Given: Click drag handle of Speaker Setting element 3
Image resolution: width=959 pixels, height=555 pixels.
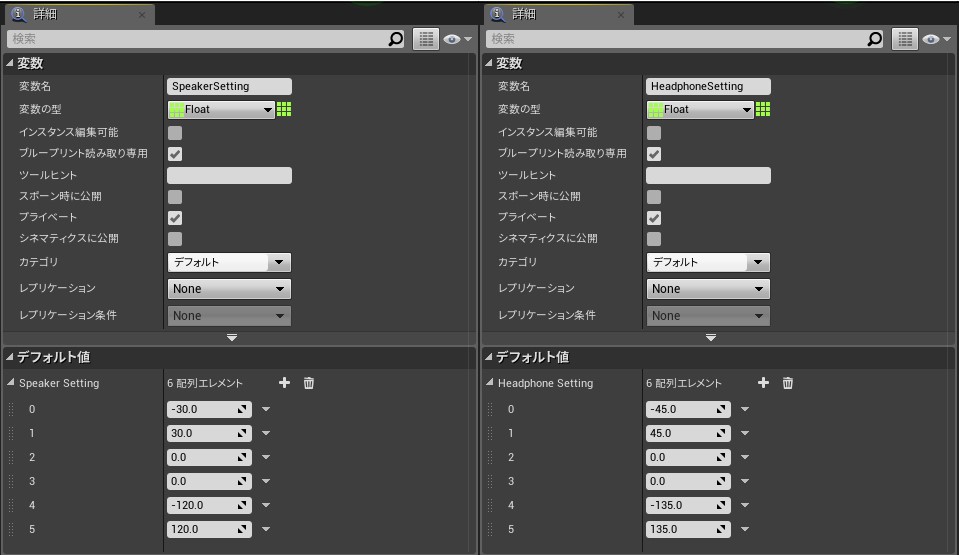Looking at the screenshot, I should pos(11,482).
